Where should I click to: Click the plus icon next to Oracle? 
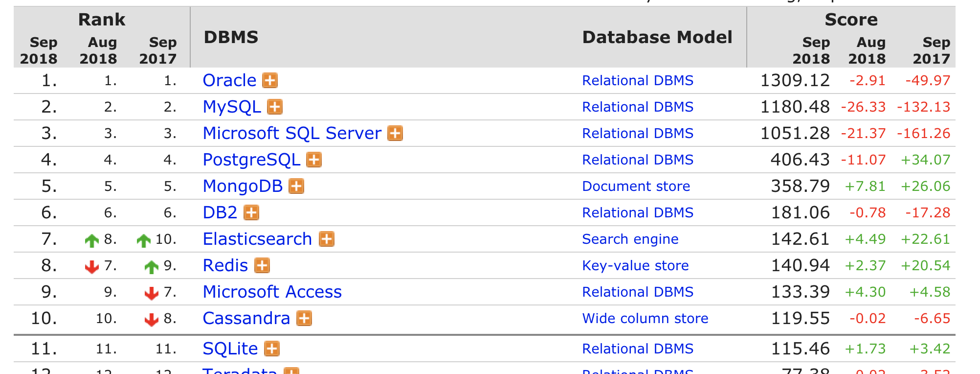pyautogui.click(x=270, y=80)
